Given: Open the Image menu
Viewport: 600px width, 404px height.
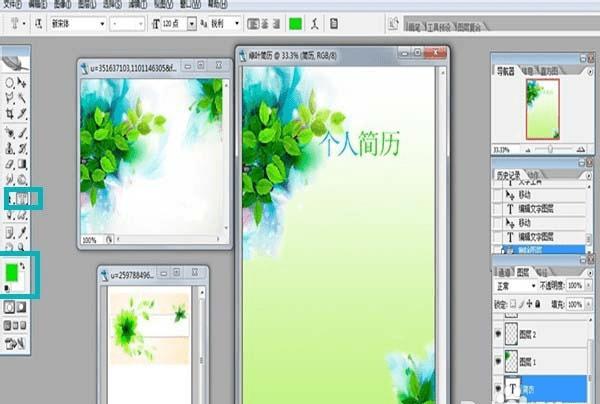Looking at the screenshot, I should tap(61, 4).
